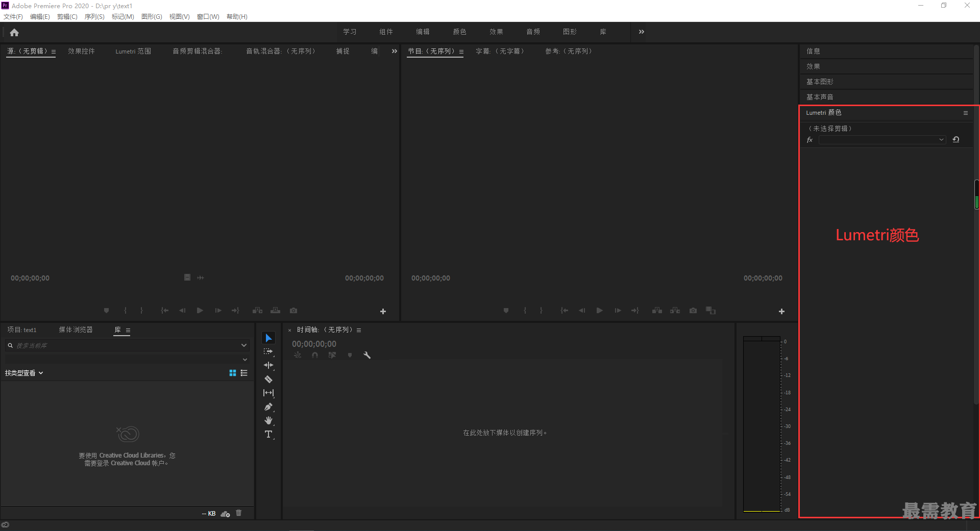Toggle timeline add marker button
980x531 pixels.
(x=350, y=355)
